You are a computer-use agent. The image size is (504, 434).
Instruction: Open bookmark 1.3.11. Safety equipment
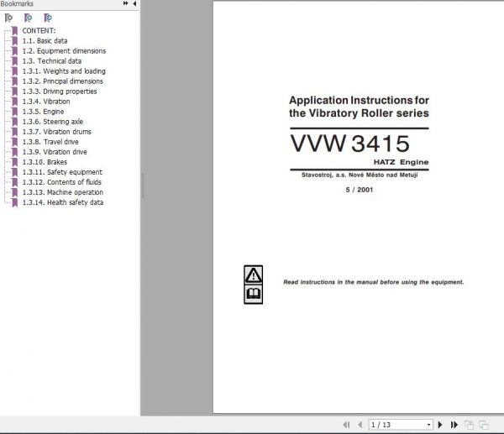[62, 172]
